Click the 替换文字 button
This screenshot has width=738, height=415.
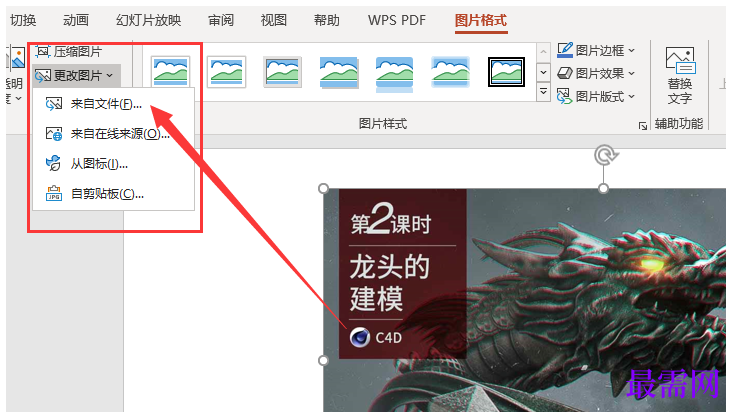point(680,75)
